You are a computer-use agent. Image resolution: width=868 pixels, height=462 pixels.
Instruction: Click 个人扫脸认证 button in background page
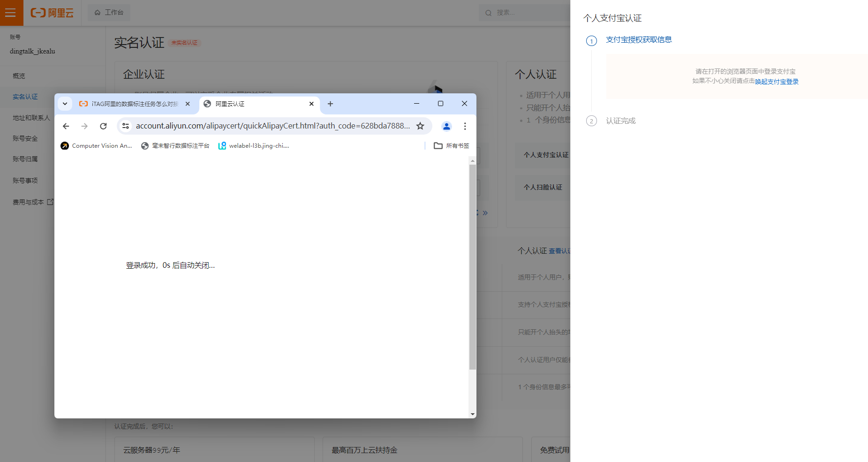[x=543, y=187]
